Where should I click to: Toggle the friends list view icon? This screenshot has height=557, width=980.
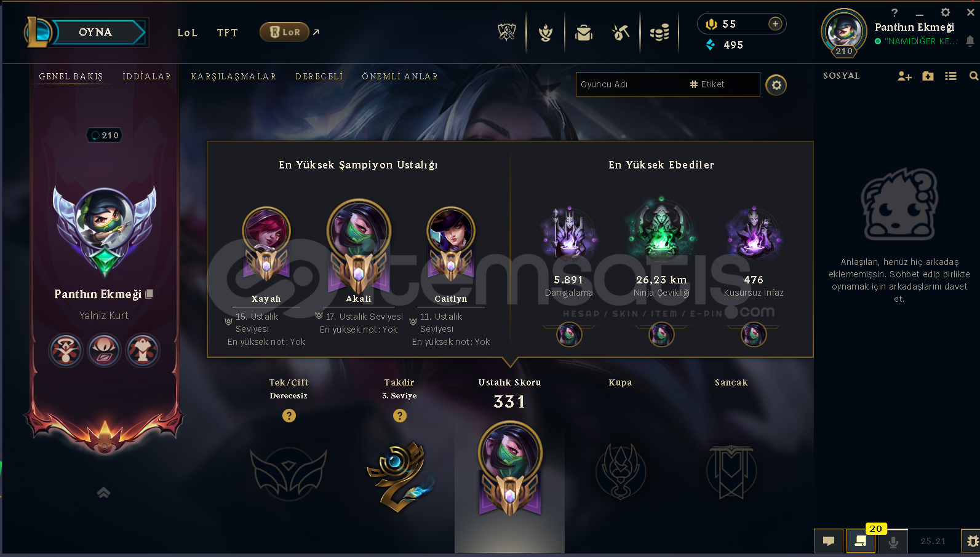(x=950, y=76)
